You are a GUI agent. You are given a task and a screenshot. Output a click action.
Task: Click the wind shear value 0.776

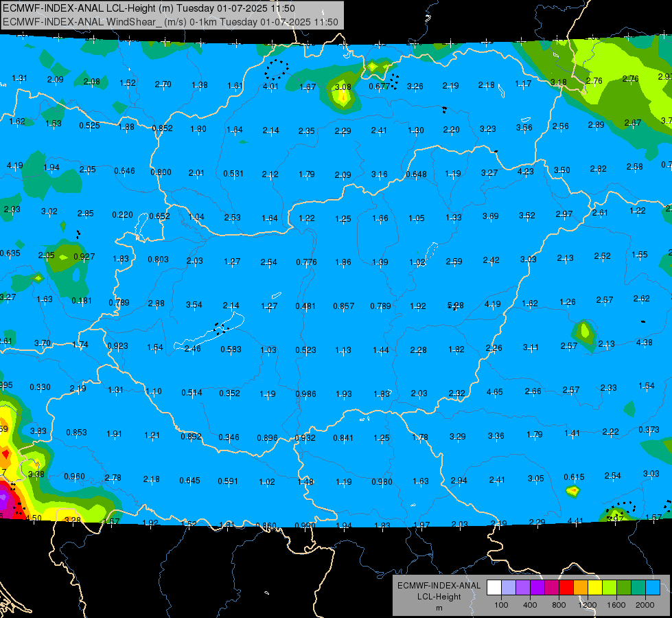(x=306, y=262)
